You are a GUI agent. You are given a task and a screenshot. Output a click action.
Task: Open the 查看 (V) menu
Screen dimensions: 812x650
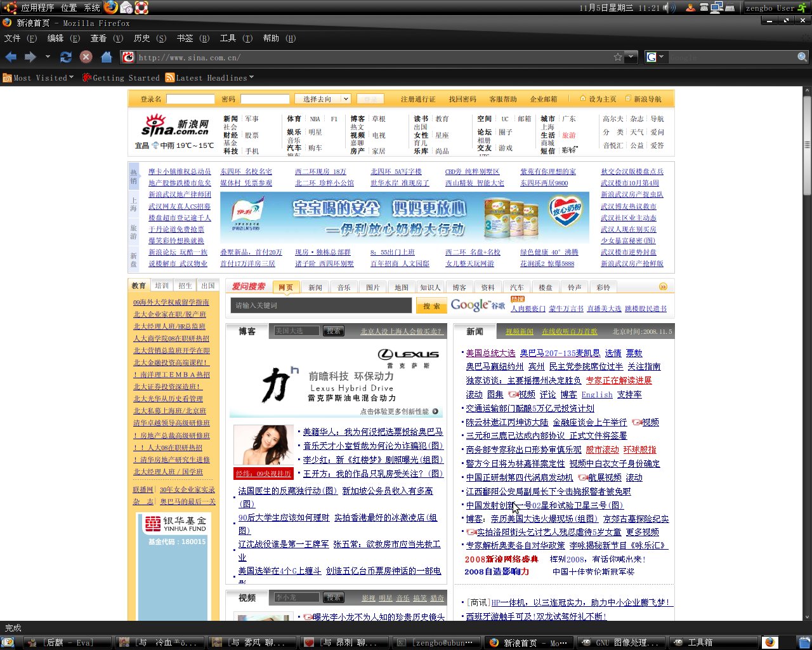pos(107,38)
